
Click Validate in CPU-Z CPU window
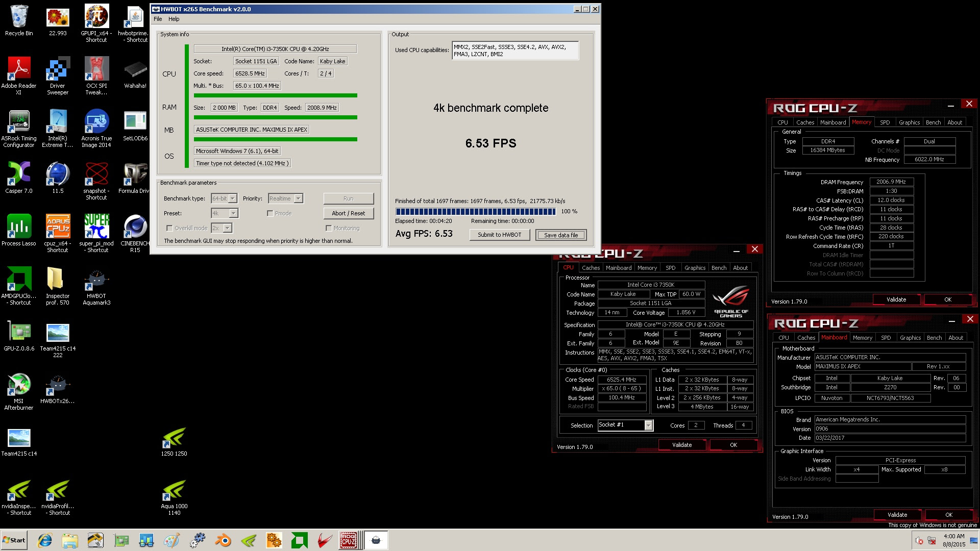pos(682,445)
